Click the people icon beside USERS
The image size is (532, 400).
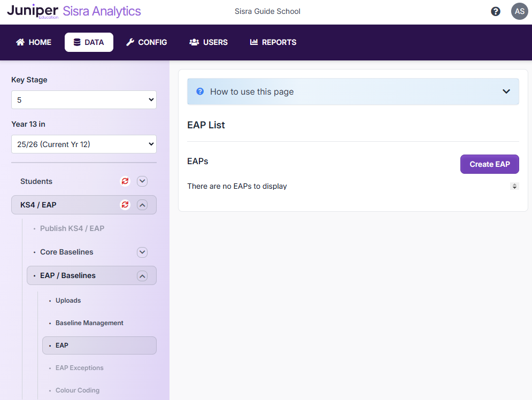coord(194,42)
